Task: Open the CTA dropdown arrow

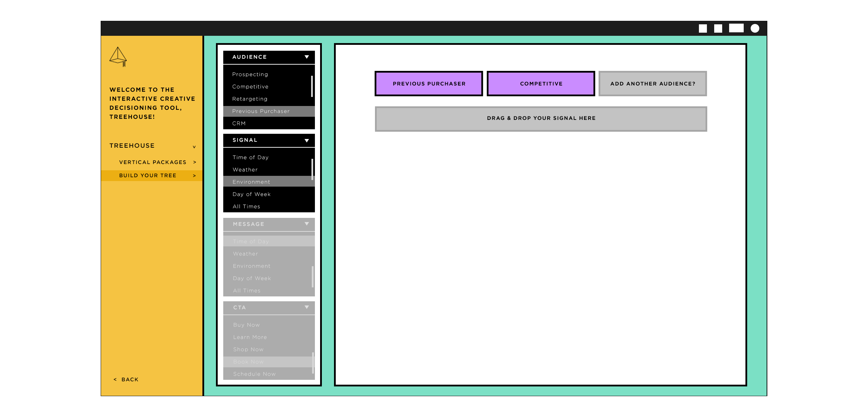Action: pyautogui.click(x=307, y=307)
